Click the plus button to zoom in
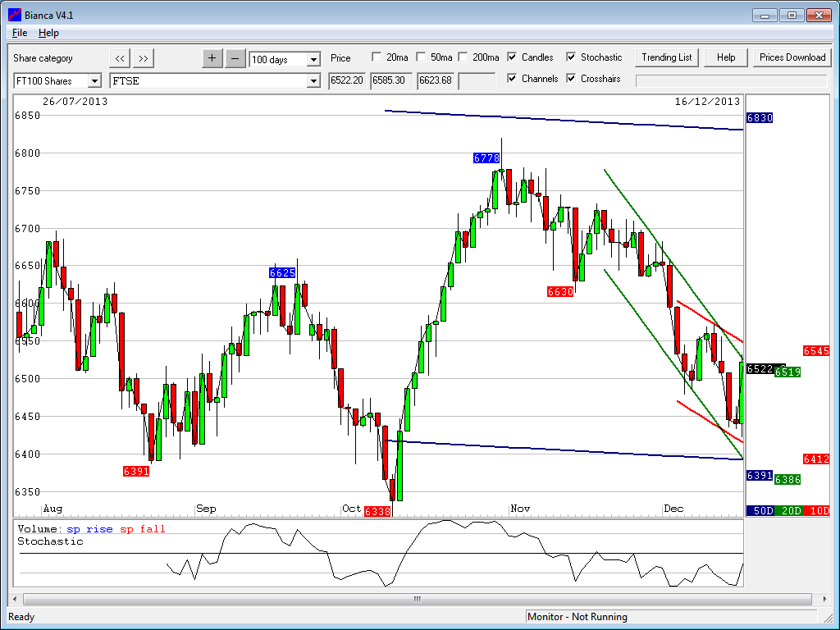840x630 pixels. click(212, 58)
